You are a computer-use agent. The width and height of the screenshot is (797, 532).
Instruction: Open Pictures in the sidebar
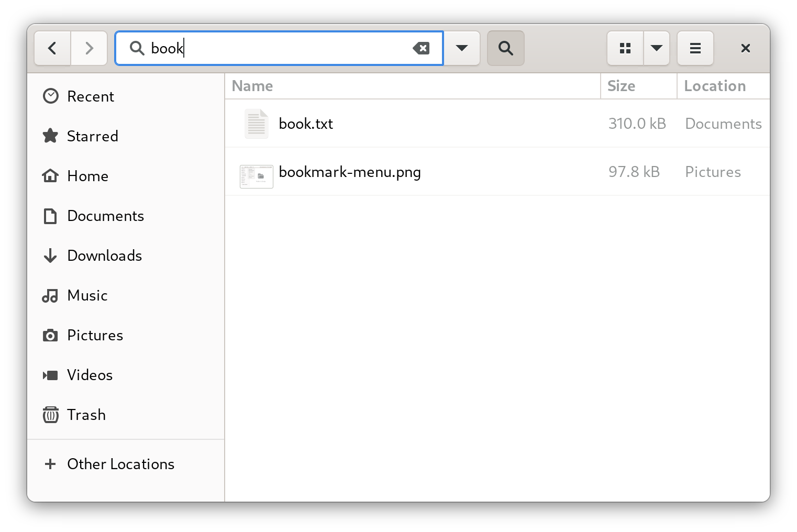coord(126,335)
